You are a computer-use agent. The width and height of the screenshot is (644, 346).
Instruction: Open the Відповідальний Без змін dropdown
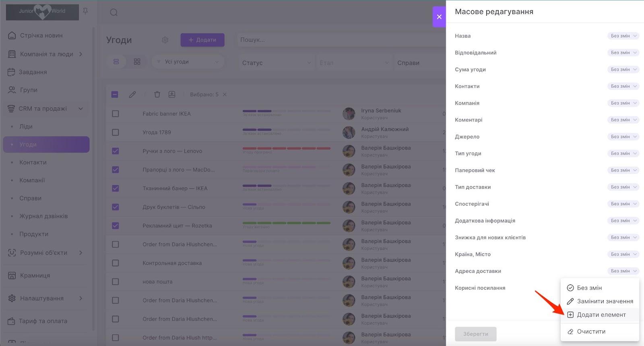point(623,53)
